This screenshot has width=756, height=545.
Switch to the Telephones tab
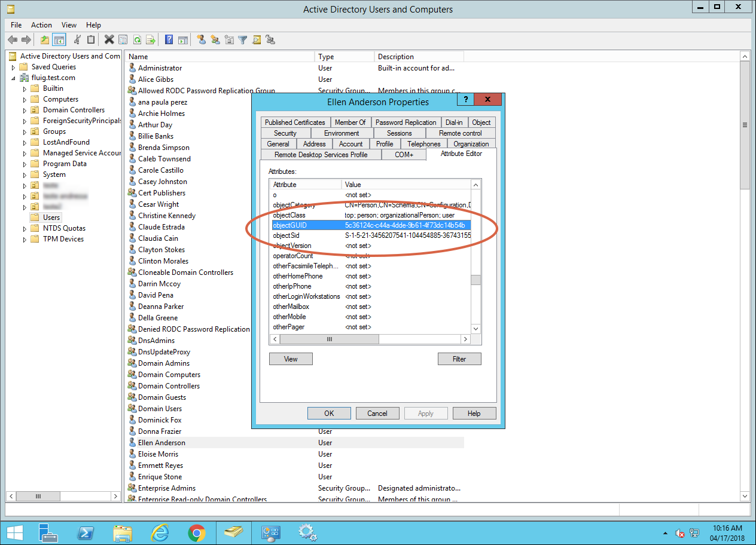pyautogui.click(x=423, y=144)
